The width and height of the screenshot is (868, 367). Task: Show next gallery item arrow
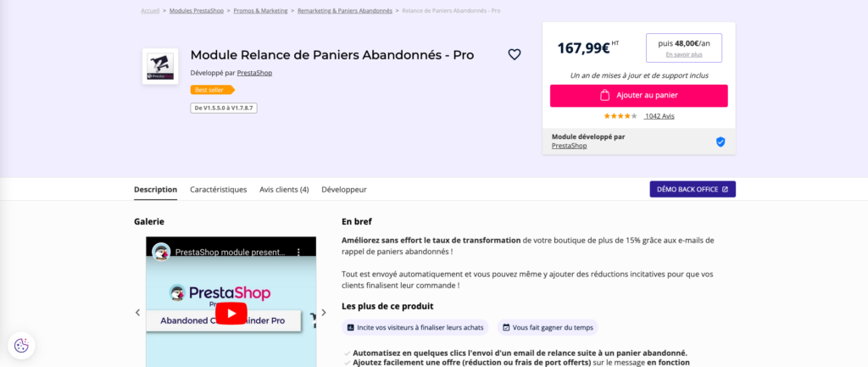(x=323, y=313)
